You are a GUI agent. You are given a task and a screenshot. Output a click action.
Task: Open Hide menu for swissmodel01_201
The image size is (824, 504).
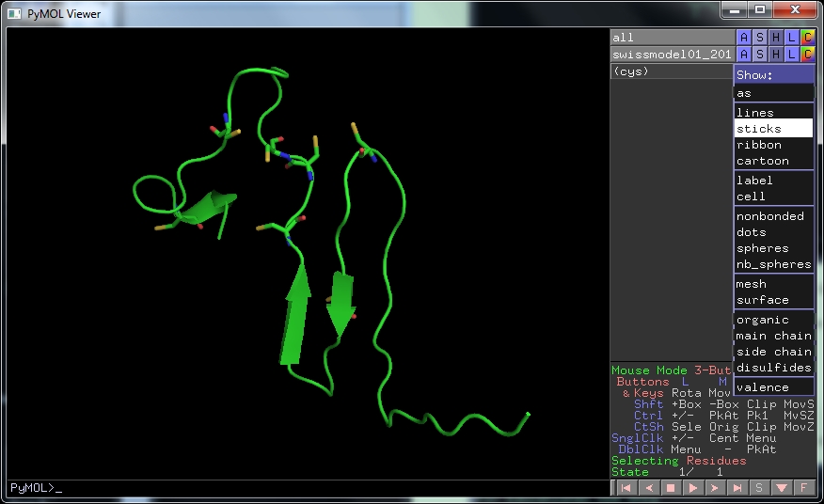tap(776, 55)
